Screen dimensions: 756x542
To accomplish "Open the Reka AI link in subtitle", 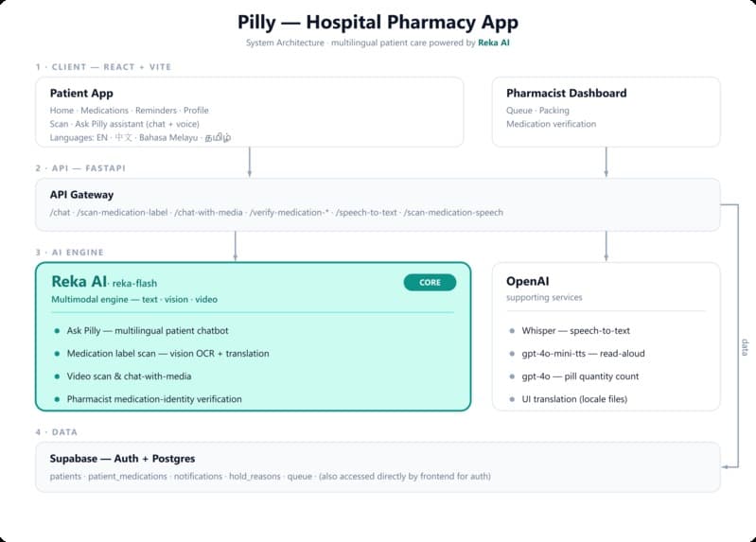I will [x=494, y=43].
